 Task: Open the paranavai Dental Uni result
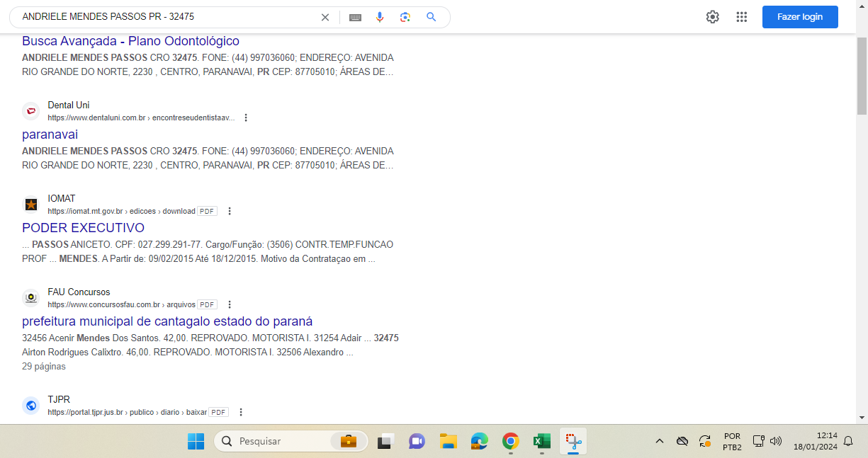[50, 134]
